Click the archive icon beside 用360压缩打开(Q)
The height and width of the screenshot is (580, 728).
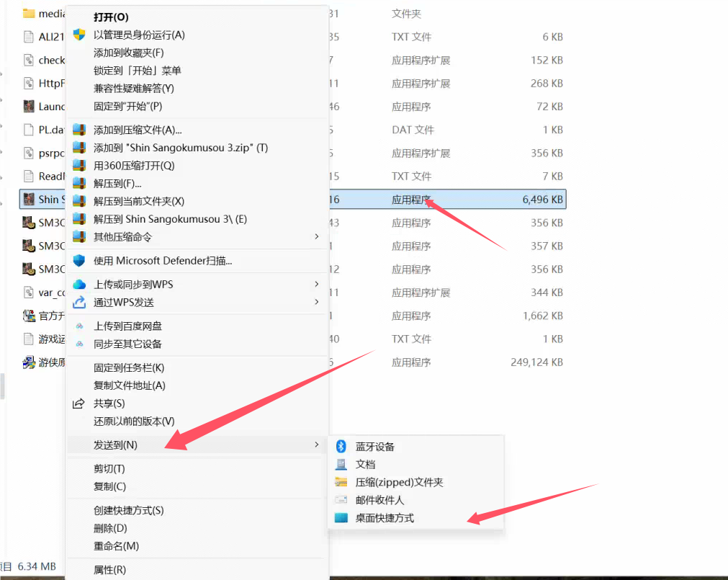pos(79,165)
